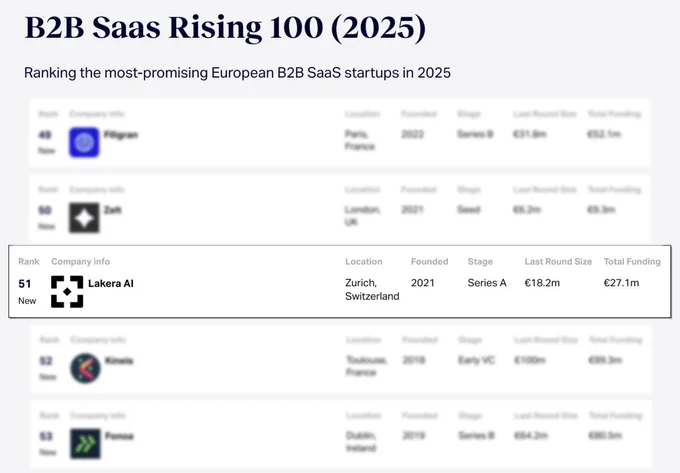Click the €18.2m last round value
Viewport: 680px width, 473px height.
click(542, 283)
